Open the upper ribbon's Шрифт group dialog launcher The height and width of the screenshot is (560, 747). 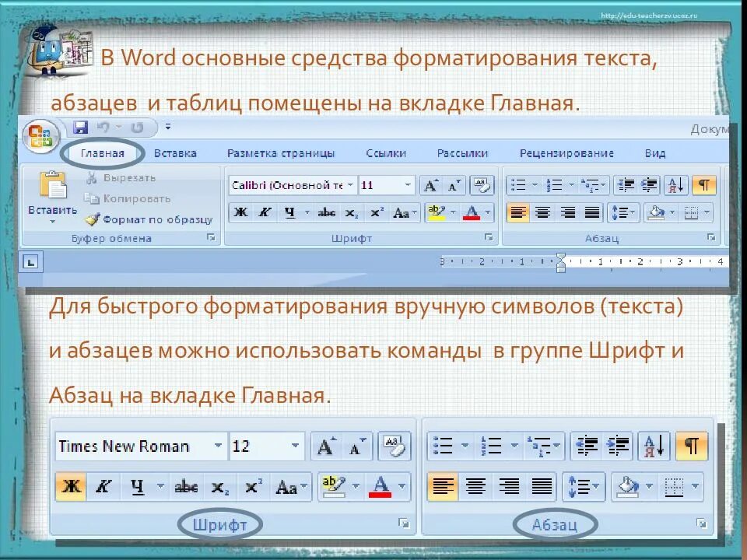[489, 237]
